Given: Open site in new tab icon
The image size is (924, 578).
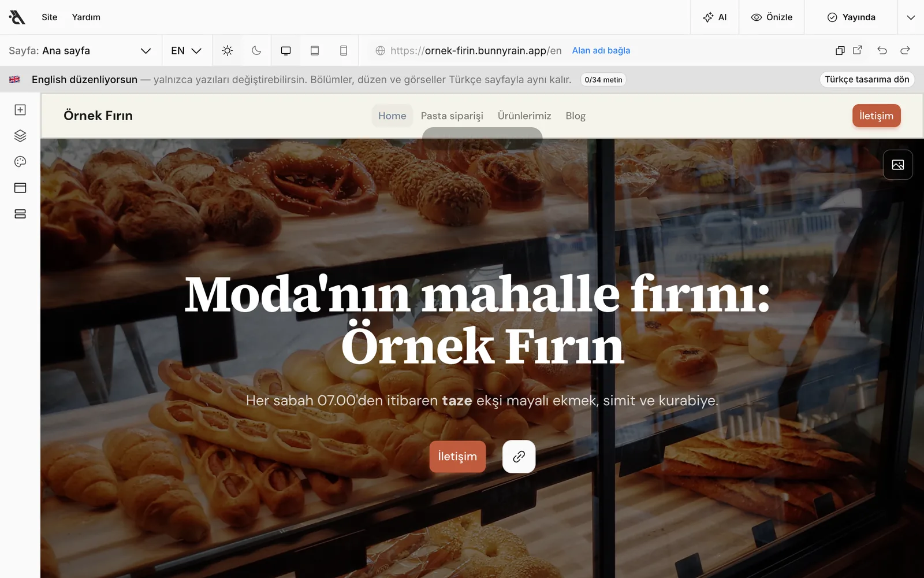Looking at the screenshot, I should coord(858,50).
